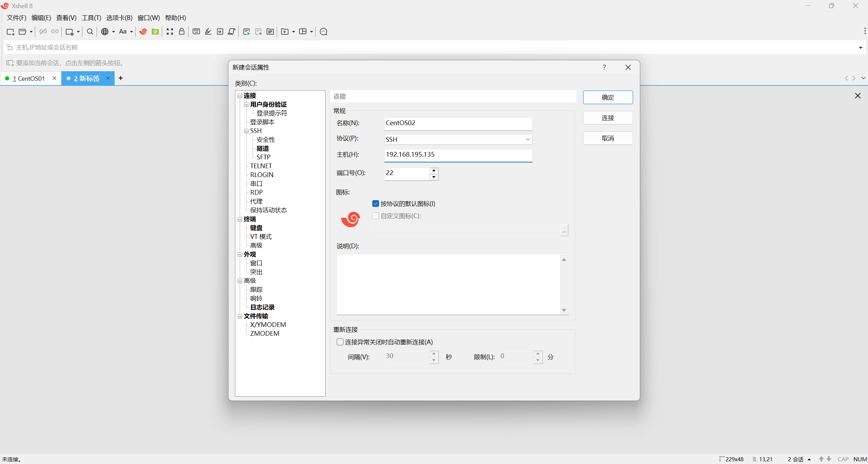
Task: Open the 工具(T) menu
Action: point(91,18)
